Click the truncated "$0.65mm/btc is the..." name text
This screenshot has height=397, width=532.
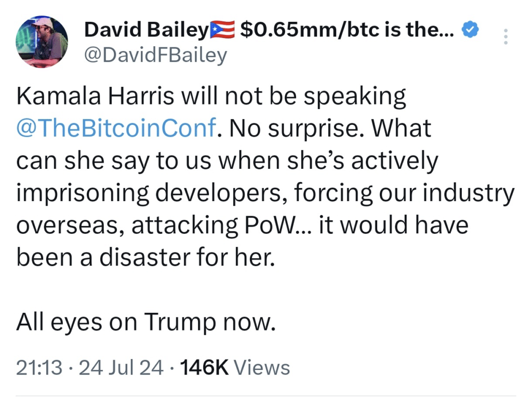(x=348, y=31)
